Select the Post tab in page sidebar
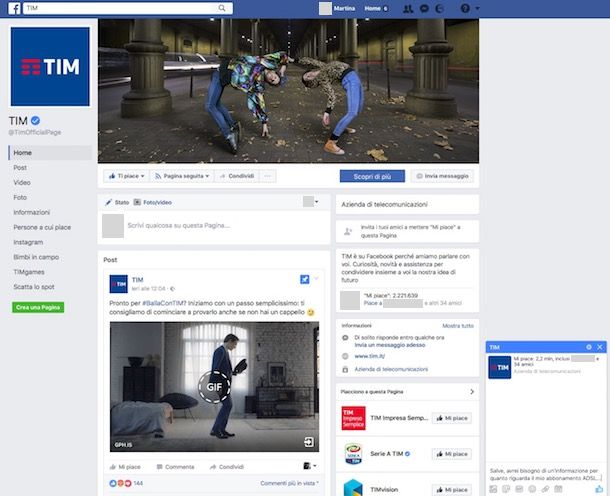The width and height of the screenshot is (610, 496). coord(20,168)
